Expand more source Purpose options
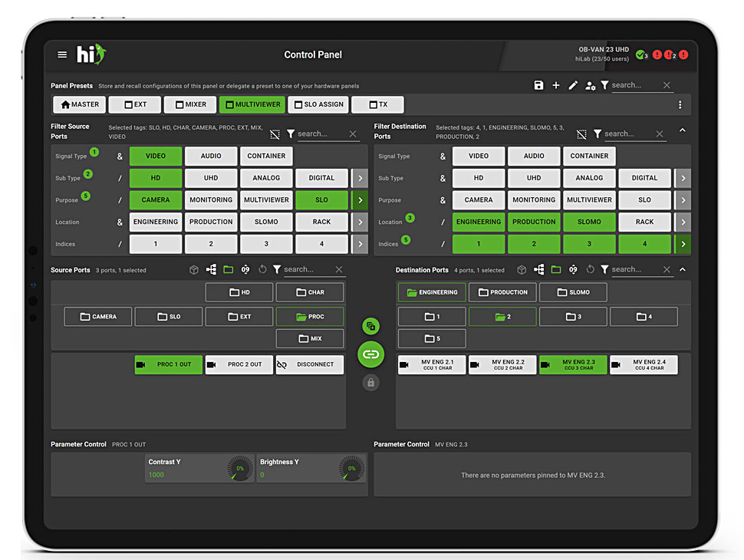The width and height of the screenshot is (744, 560). (x=360, y=199)
